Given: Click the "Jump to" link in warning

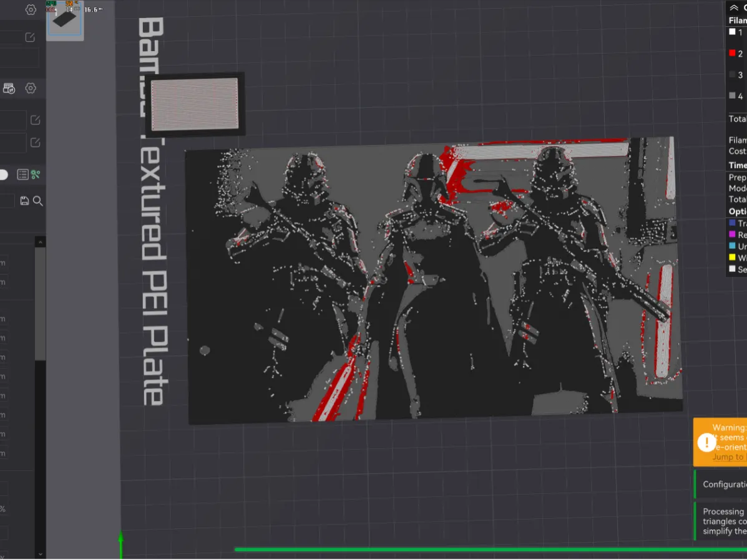Looking at the screenshot, I should pyautogui.click(x=729, y=456).
